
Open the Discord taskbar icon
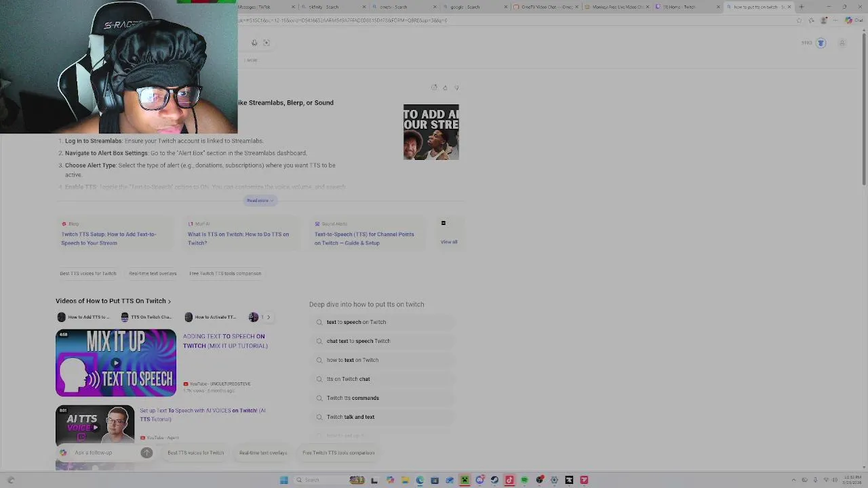click(x=480, y=480)
